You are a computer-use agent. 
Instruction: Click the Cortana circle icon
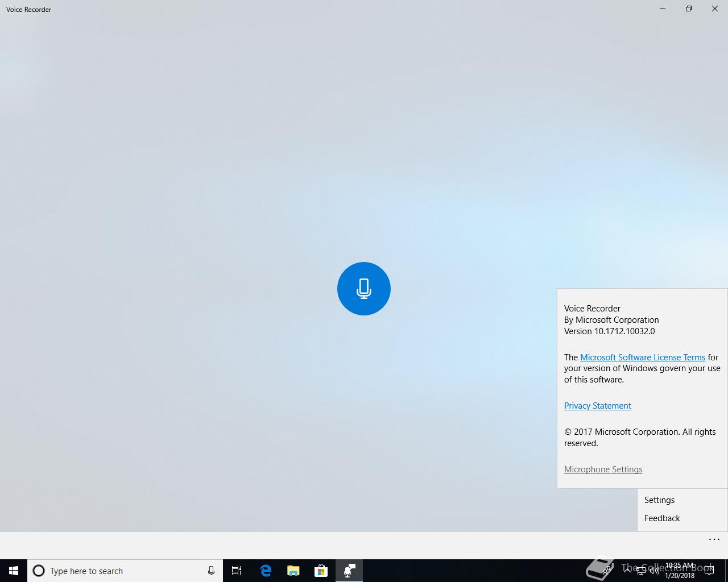pyautogui.click(x=39, y=571)
